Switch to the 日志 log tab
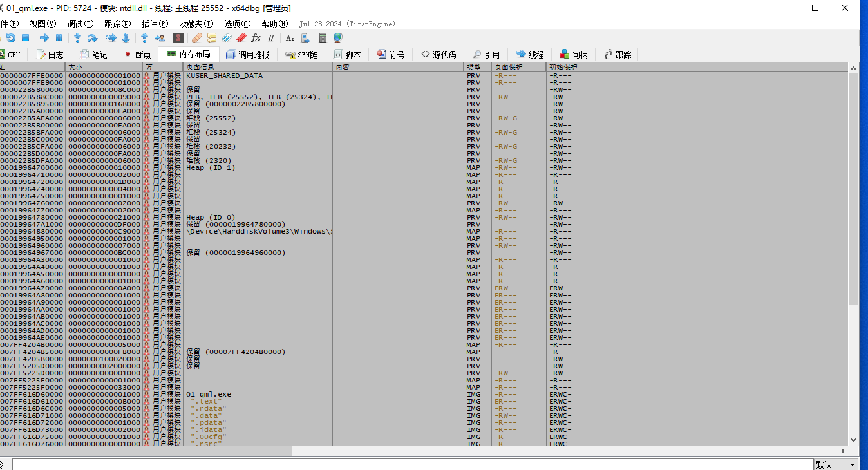Screen dimensions: 868x470 [x=50, y=55]
